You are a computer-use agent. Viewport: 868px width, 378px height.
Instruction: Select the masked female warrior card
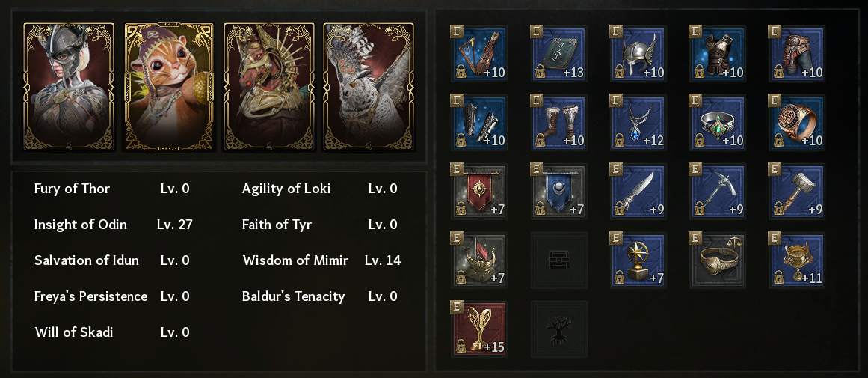[69, 87]
